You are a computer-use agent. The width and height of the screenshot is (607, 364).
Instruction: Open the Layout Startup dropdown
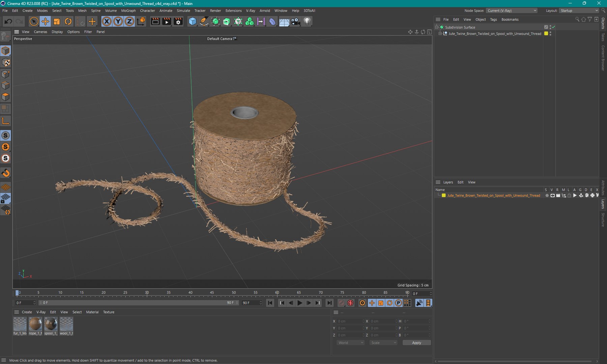click(x=579, y=11)
